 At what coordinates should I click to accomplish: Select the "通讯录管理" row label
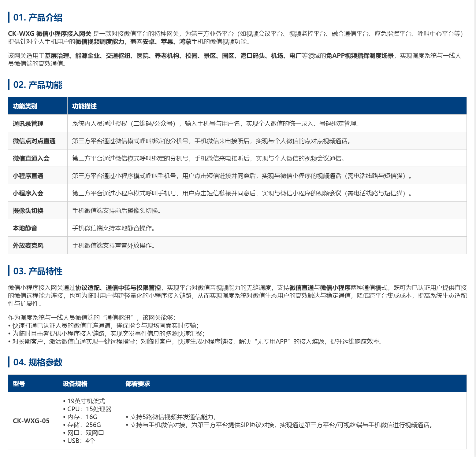(28, 123)
